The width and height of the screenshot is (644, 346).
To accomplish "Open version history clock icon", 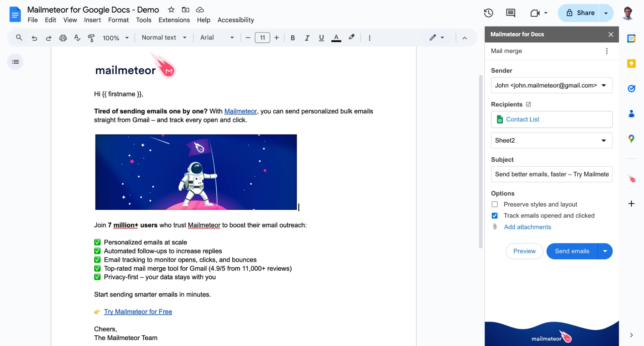I will (488, 13).
